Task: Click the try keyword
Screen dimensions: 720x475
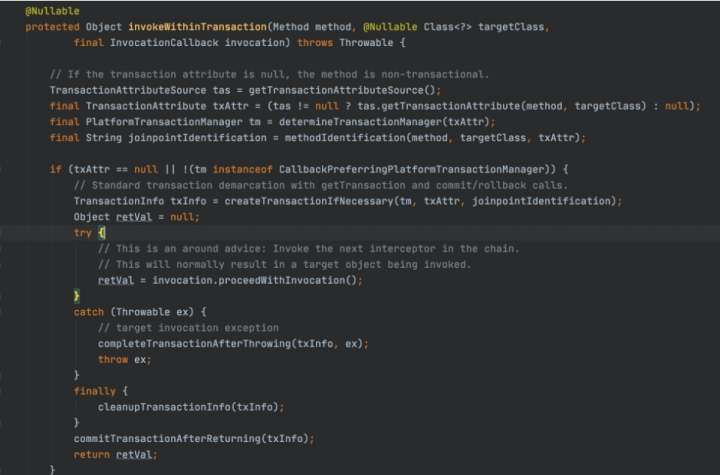Action: coord(83,233)
